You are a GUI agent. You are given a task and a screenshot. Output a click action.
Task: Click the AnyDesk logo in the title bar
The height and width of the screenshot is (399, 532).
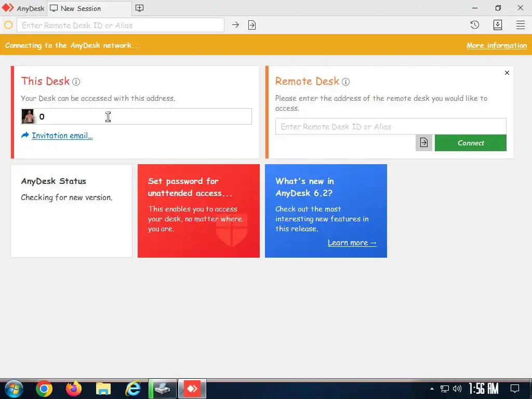(8, 7)
